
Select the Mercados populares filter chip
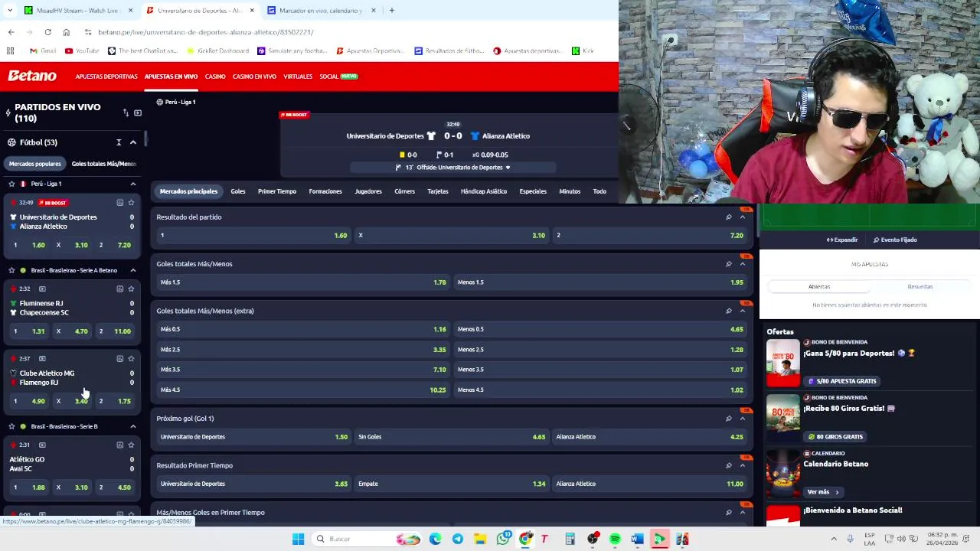[x=35, y=164]
